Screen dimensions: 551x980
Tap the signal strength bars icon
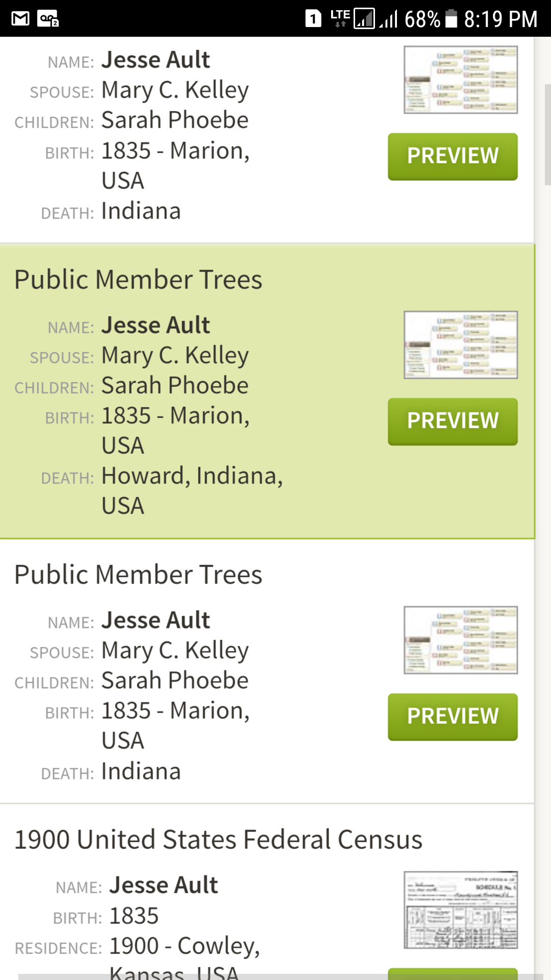388,19
